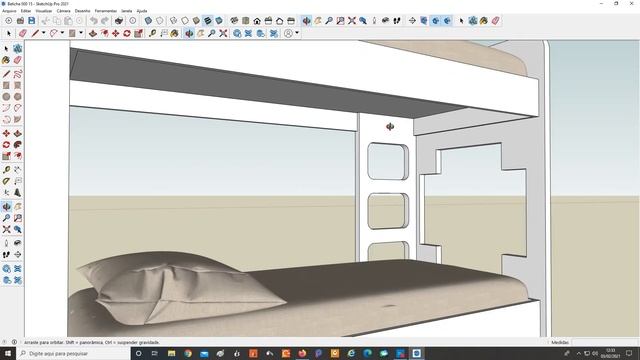Select the Paint Bucket tool in the second toolbar row
The width and height of the screenshot is (640, 360).
(174, 33)
